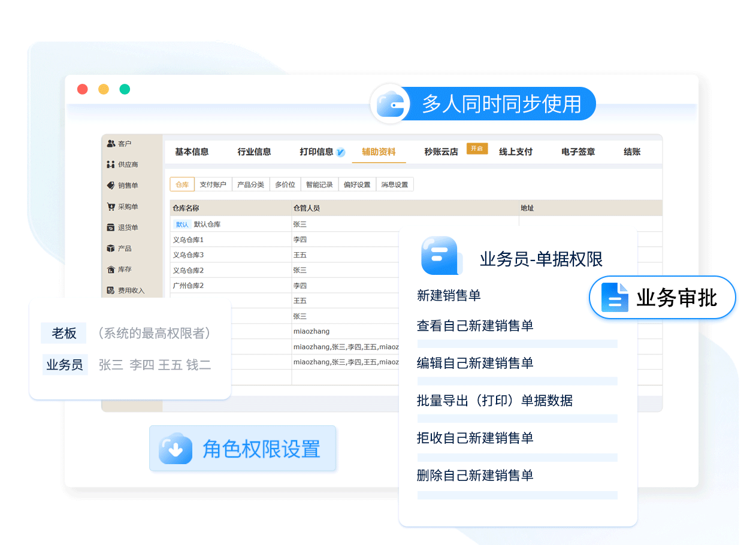756x545 pixels.
Task: Select the 销售单 sales order tag icon
Action: pos(111,186)
